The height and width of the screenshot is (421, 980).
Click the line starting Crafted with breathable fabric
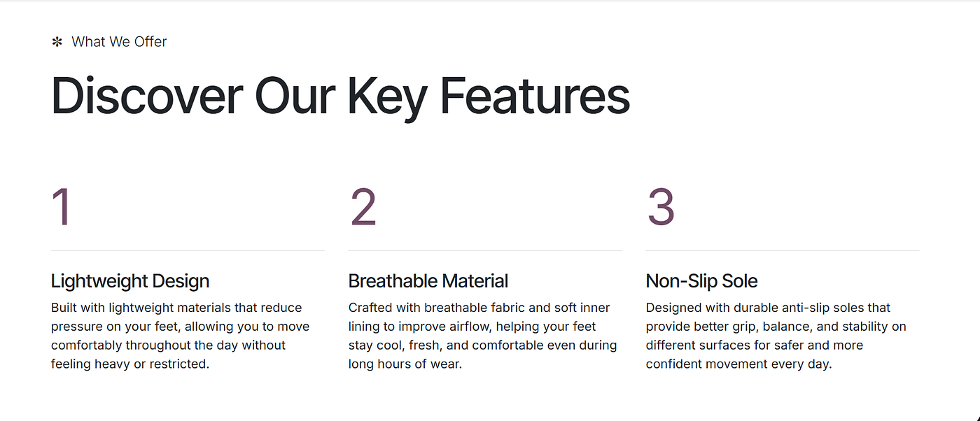479,308
